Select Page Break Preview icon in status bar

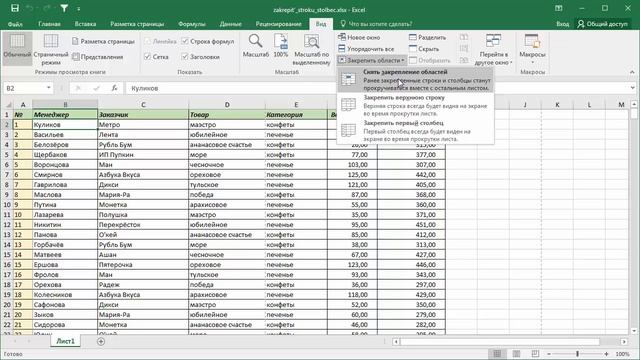[535, 353]
